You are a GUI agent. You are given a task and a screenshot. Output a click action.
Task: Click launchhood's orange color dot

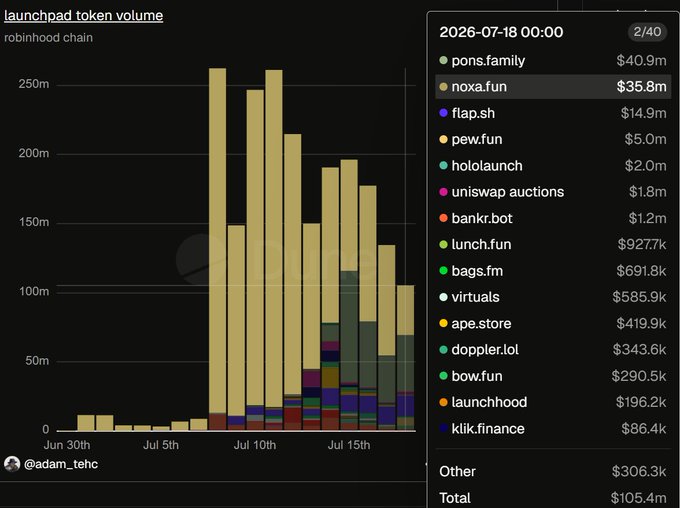pos(443,402)
